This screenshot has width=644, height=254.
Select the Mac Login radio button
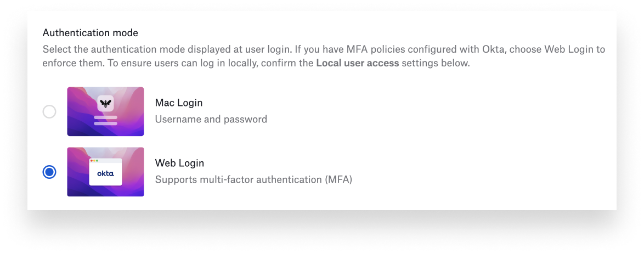49,112
